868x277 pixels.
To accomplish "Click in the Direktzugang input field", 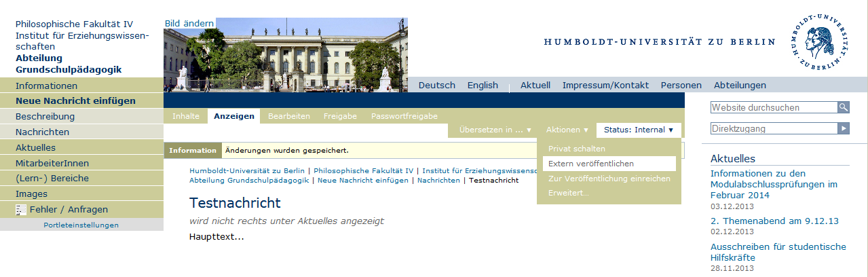I will click(774, 128).
